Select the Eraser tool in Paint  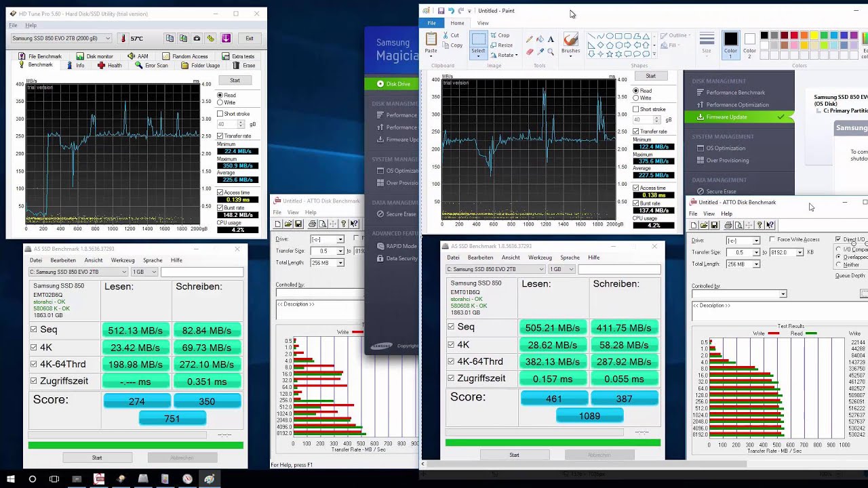530,52
